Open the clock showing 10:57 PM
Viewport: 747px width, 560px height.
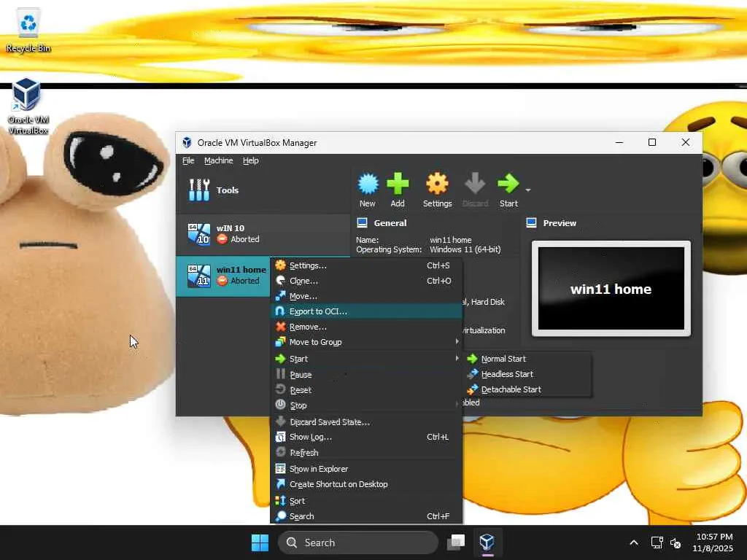coord(713,542)
